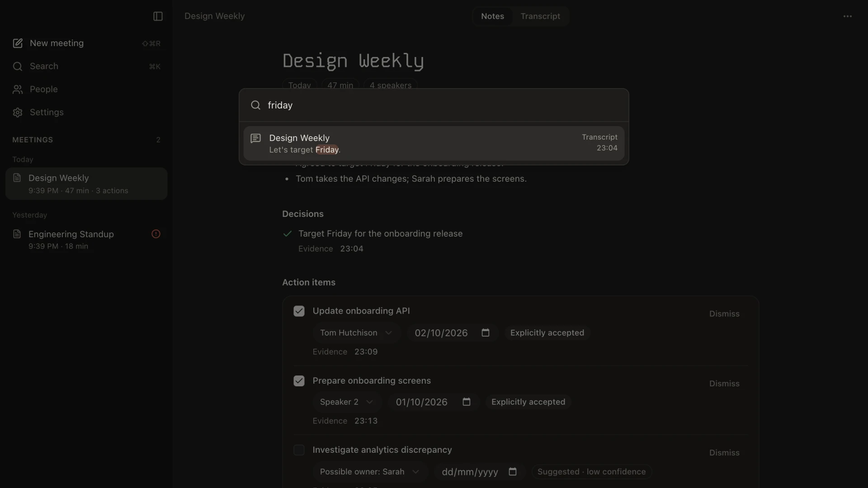The image size is (868, 488).
Task: Dismiss the Investigate analytics discrepancy item
Action: [x=724, y=452]
